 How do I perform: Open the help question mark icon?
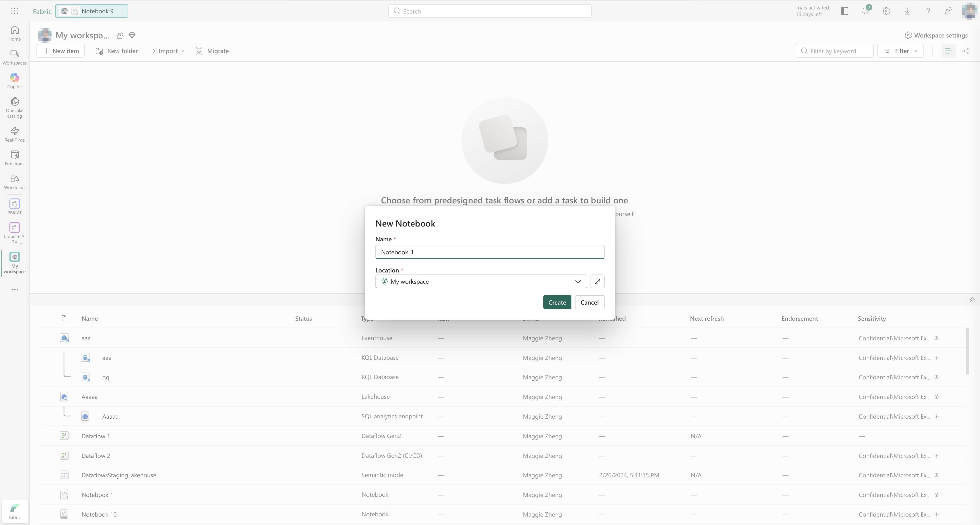[928, 11]
